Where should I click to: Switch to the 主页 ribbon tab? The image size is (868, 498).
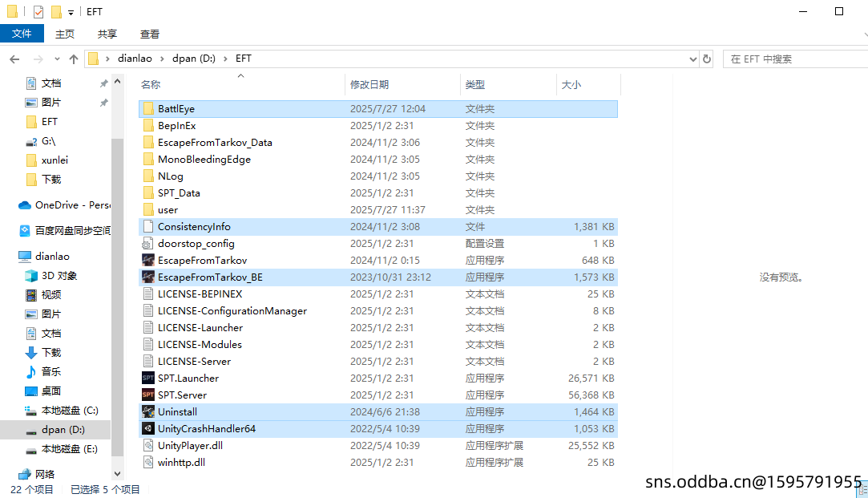click(x=65, y=34)
